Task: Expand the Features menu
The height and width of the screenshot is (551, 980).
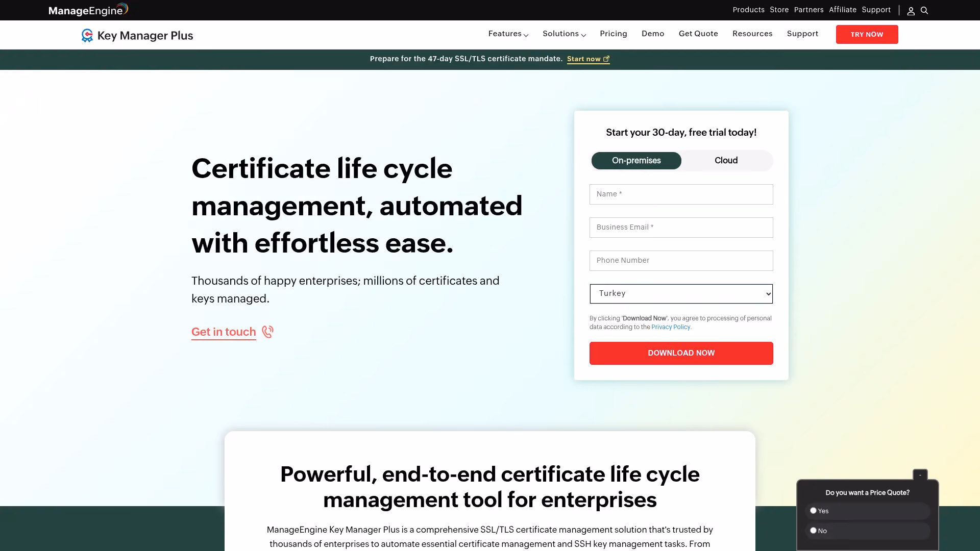Action: click(x=508, y=34)
